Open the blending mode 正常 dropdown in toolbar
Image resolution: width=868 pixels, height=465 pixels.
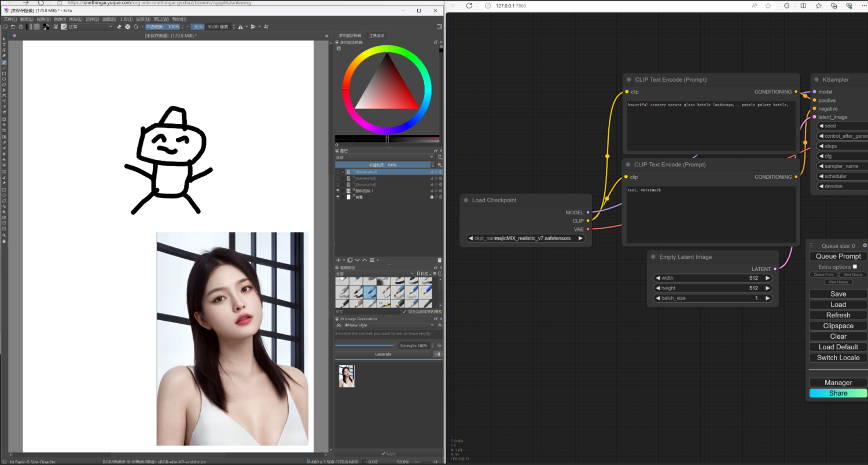coord(90,27)
